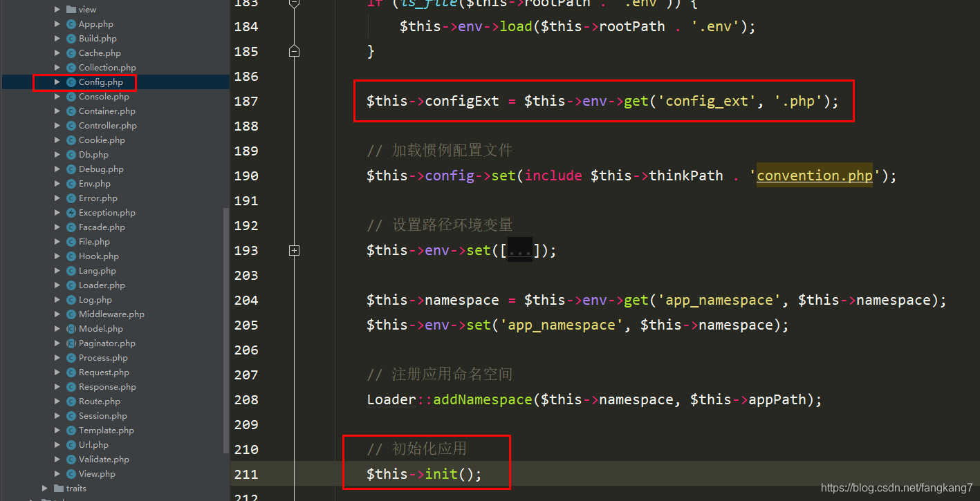Expand the Process.php tree arrow

(x=57, y=358)
